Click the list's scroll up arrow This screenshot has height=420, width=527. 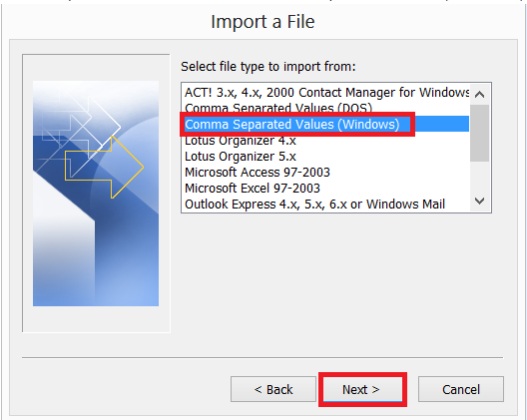click(x=480, y=95)
